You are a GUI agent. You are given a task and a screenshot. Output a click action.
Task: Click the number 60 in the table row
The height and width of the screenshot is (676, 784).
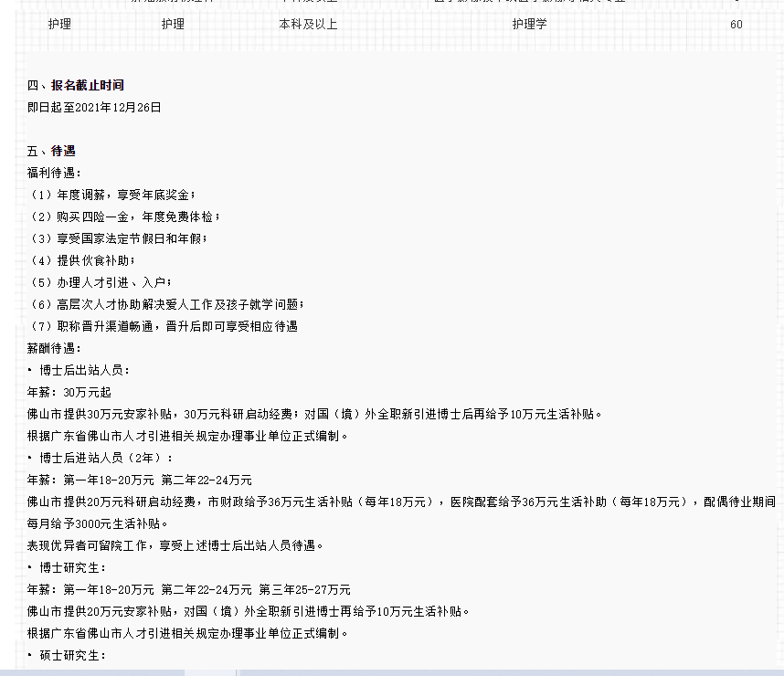tap(736, 25)
